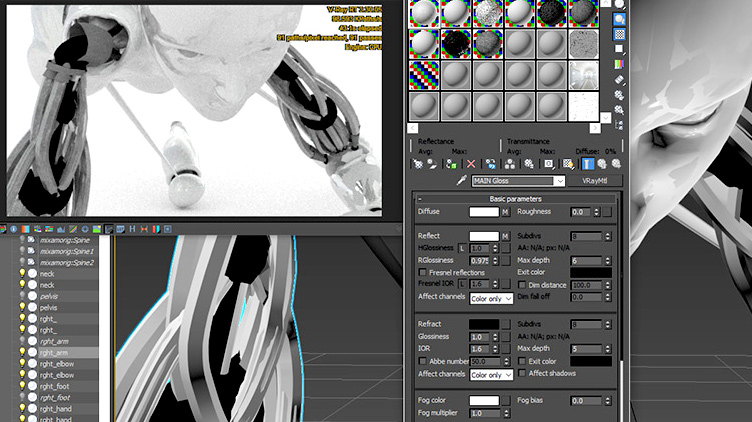Enable the Abbe number checkbox
Screen dimensions: 752x422
(423, 361)
